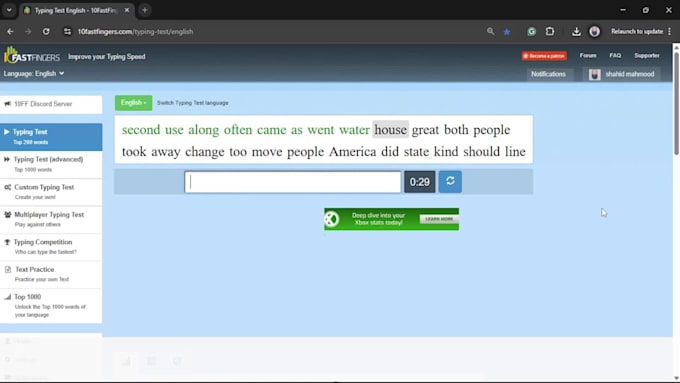Screen dimensions: 680x383
Task: Select Typing Test (advanced) menu item
Action: tap(51, 164)
